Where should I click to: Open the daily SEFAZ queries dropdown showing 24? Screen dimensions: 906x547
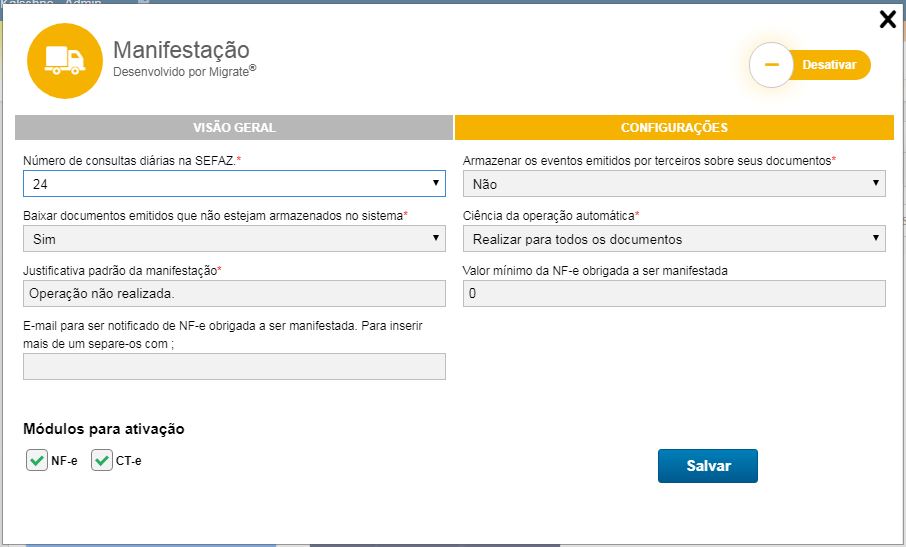234,184
